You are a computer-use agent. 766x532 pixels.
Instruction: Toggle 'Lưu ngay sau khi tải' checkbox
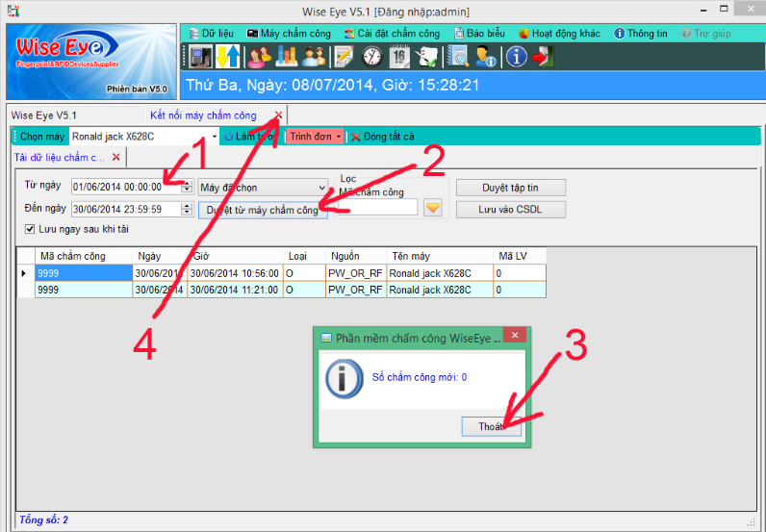click(x=30, y=229)
